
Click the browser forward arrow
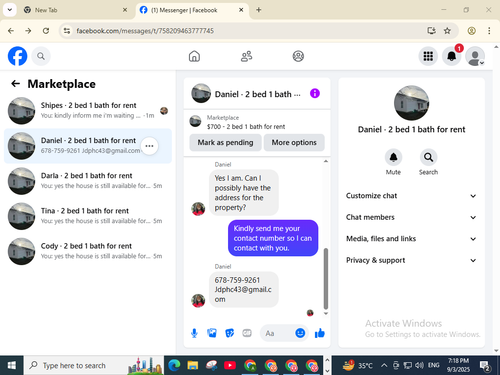pos(28,31)
